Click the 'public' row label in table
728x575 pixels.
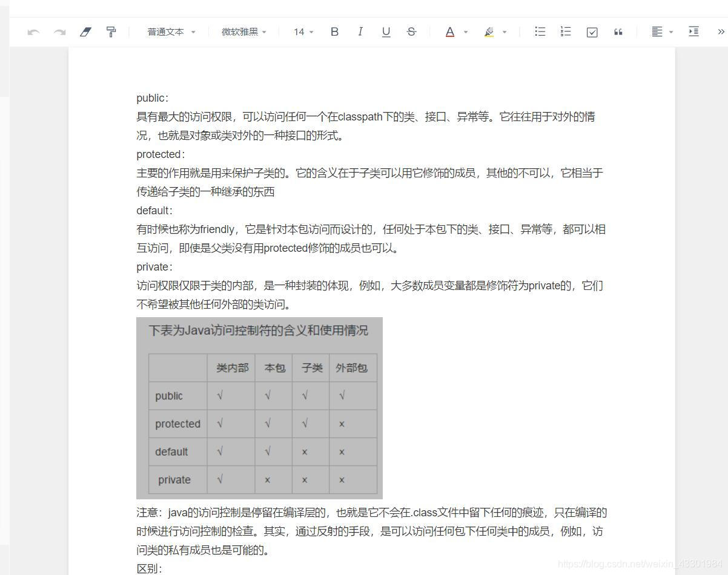[169, 396]
